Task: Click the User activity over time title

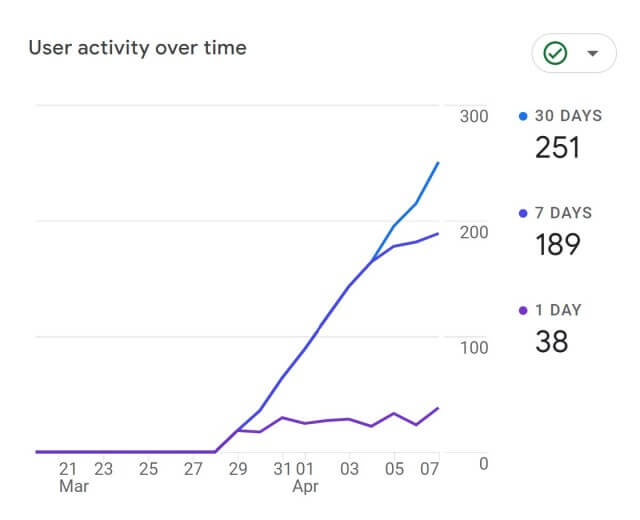Action: pos(138,48)
